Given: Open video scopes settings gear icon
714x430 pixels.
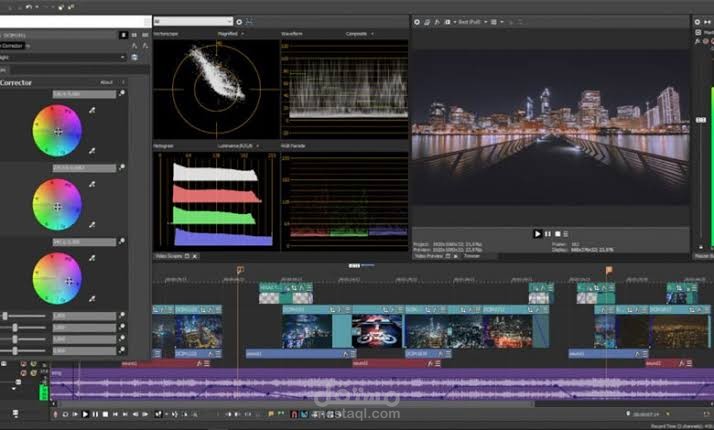Looking at the screenshot, I should click(239, 21).
